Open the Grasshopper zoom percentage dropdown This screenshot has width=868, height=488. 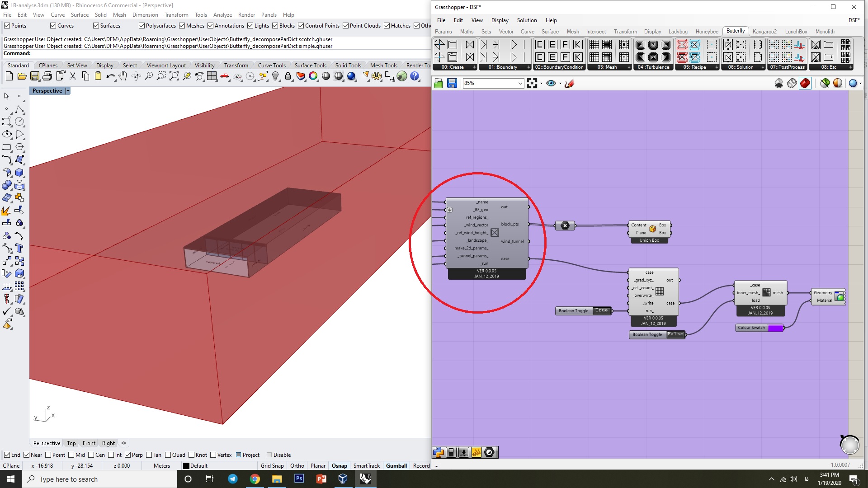(520, 83)
